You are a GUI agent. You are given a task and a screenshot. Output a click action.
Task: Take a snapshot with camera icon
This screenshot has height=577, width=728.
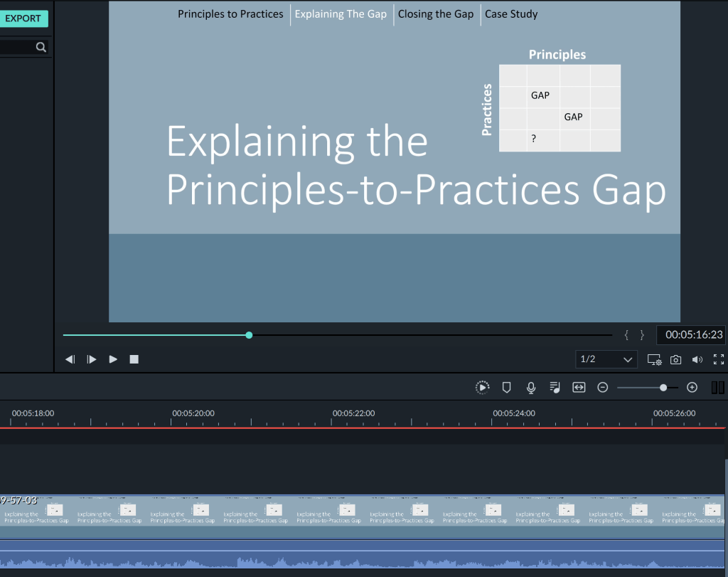[676, 359]
